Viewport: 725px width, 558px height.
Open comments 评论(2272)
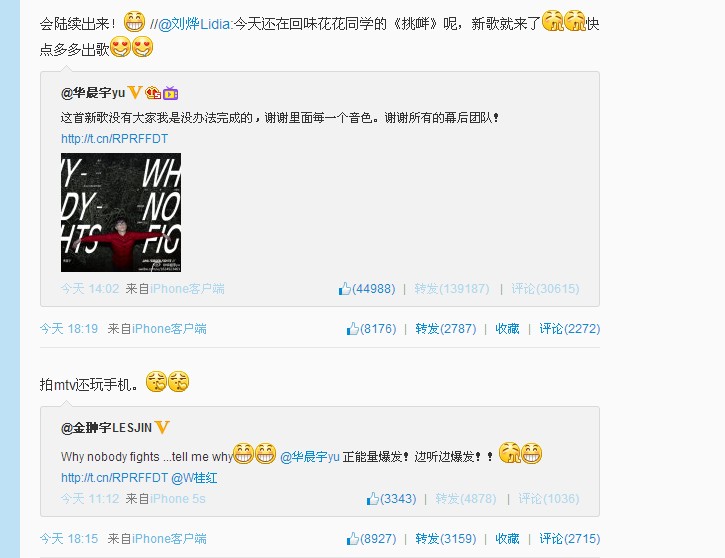tap(570, 329)
